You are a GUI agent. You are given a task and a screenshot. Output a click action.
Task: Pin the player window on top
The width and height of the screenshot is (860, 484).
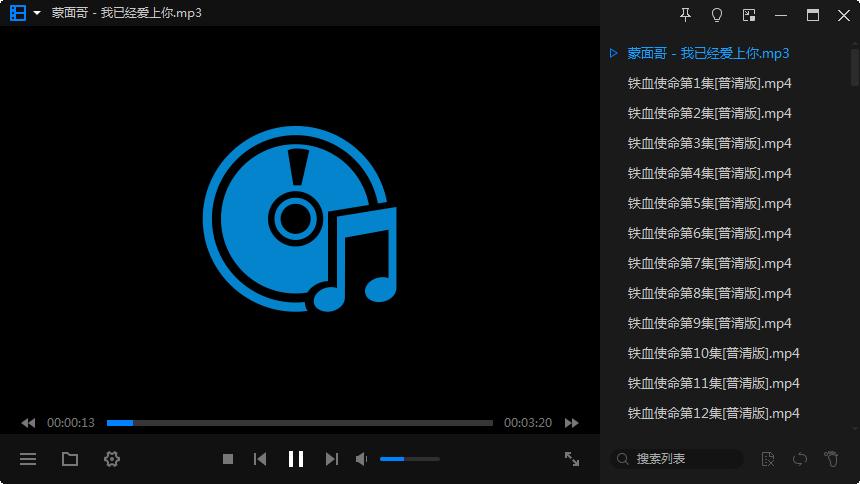[x=685, y=15]
